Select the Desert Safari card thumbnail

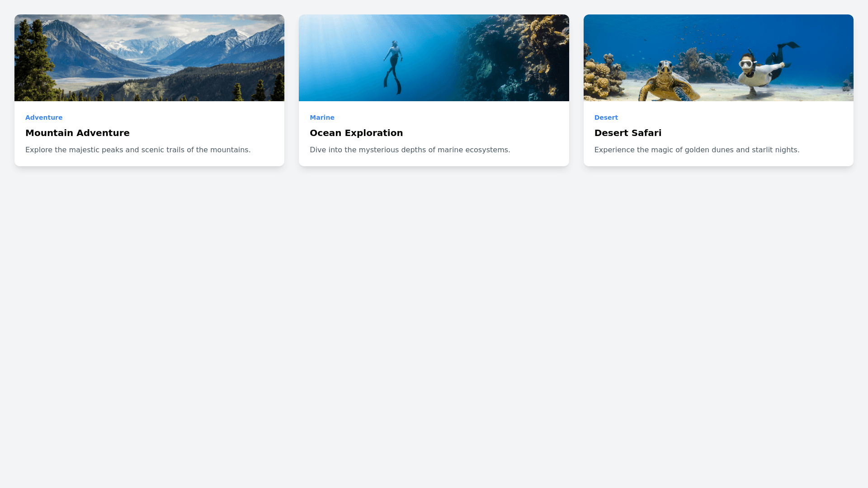[718, 58]
